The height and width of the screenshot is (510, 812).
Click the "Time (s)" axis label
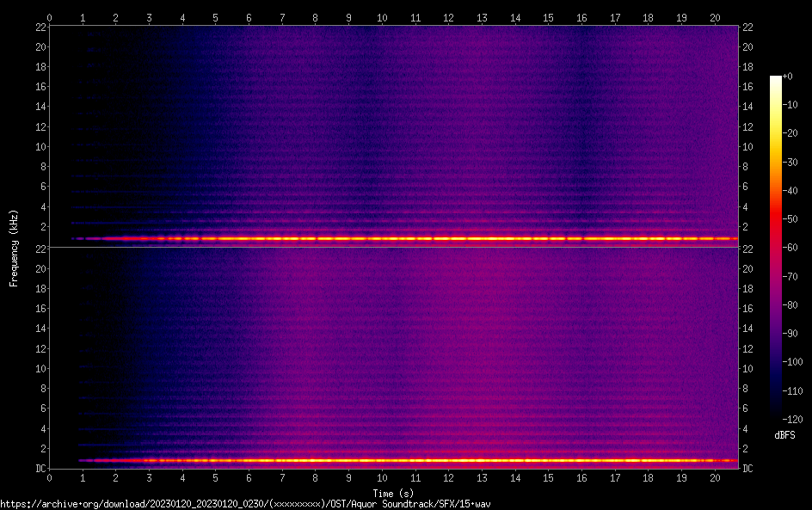395,493
